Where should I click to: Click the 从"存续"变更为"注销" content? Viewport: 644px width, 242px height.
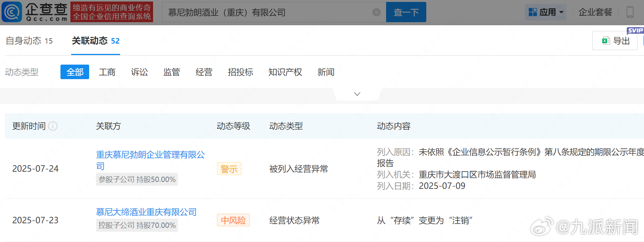click(425, 220)
